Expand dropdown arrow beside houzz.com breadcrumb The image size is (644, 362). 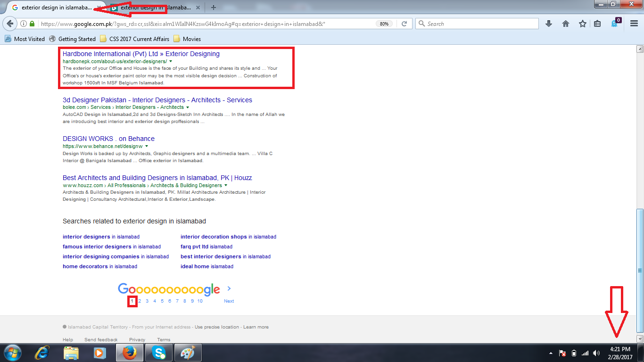[226, 185]
